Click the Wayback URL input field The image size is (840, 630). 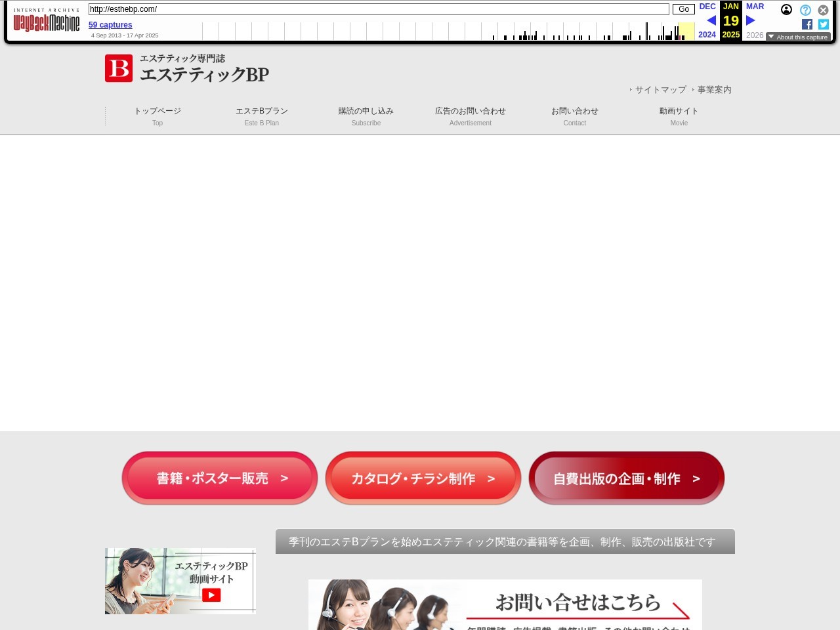379,9
